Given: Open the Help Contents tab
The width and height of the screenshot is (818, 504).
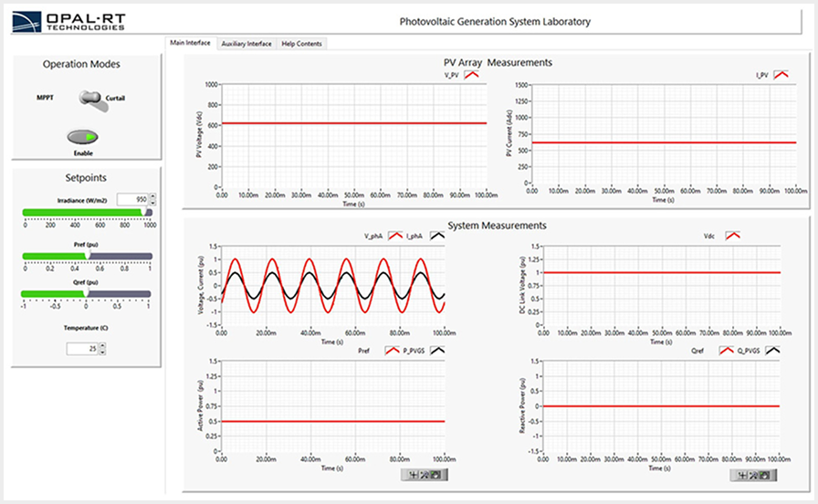Looking at the screenshot, I should pos(301,43).
